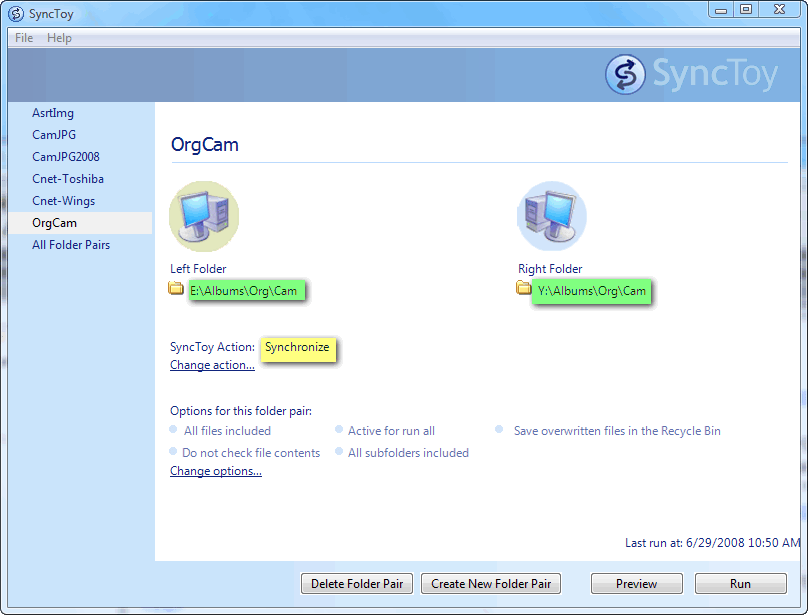Minimize the SyncToy window
Screen dimensions: 808x615
pyautogui.click(x=721, y=10)
